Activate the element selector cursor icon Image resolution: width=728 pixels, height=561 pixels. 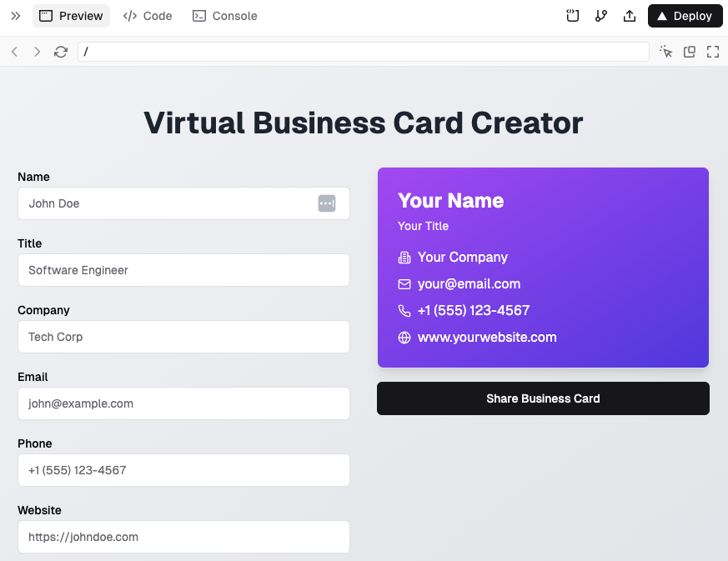click(x=665, y=52)
